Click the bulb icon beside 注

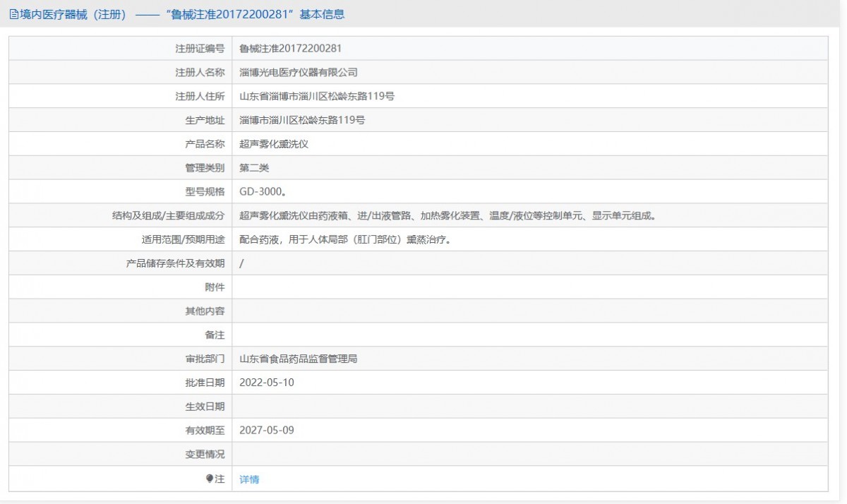tap(210, 479)
